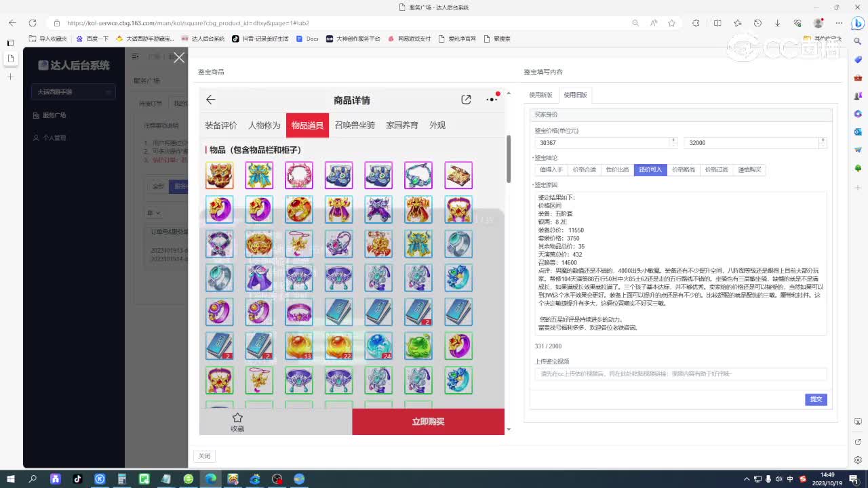This screenshot has width=868, height=488.
Task: Choose the 值得入手 conclusion option
Action: [x=551, y=170]
